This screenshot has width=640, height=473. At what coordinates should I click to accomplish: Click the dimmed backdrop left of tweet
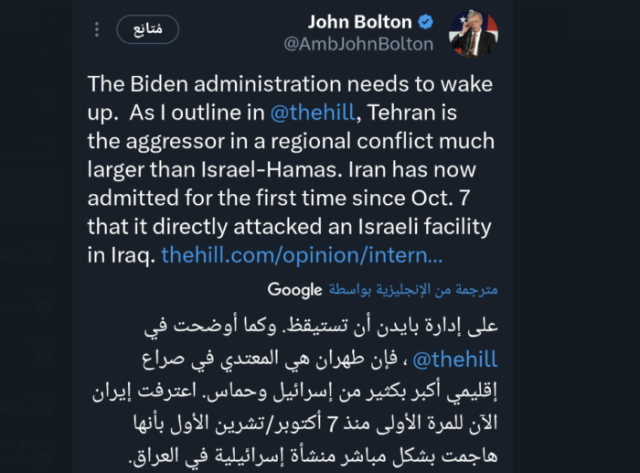[36, 237]
